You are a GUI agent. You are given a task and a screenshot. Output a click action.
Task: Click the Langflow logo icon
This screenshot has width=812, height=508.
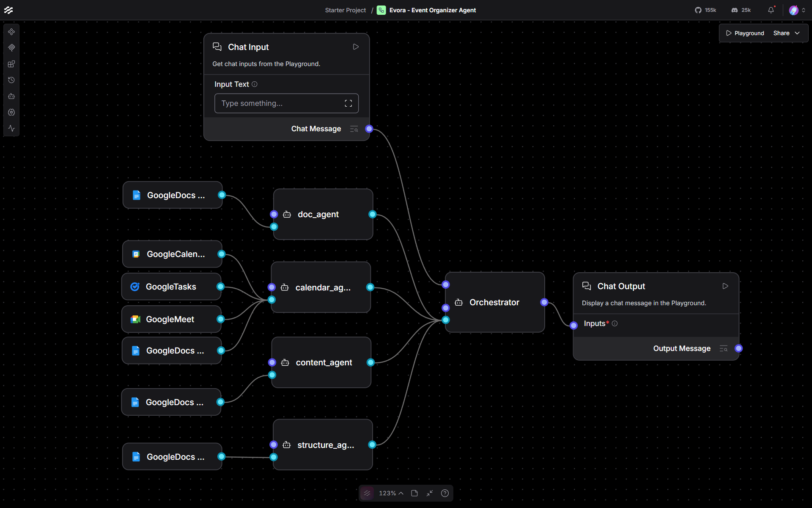(x=8, y=10)
